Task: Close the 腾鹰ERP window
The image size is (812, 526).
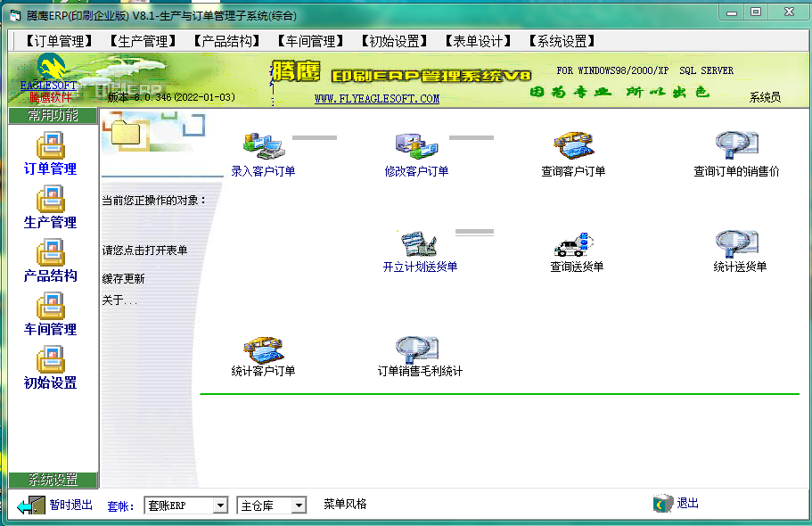Action: tap(789, 12)
